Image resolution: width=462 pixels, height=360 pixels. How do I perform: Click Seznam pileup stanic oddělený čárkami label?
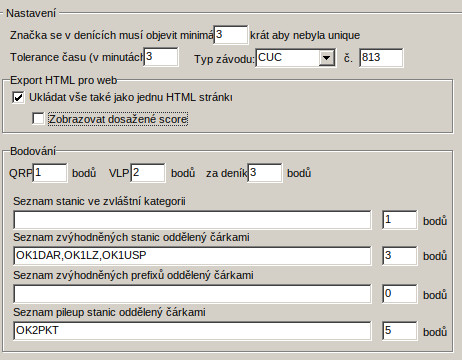coord(109,312)
